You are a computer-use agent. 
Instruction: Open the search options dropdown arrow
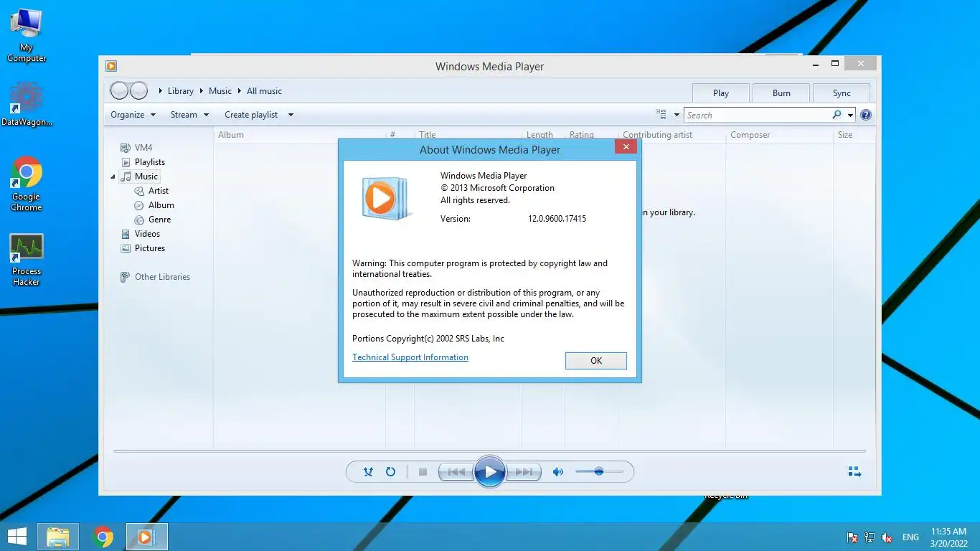tap(850, 115)
